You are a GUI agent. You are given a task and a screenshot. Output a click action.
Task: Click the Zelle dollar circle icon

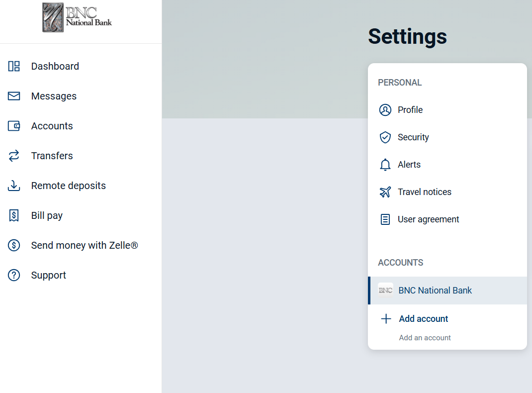[x=14, y=245]
